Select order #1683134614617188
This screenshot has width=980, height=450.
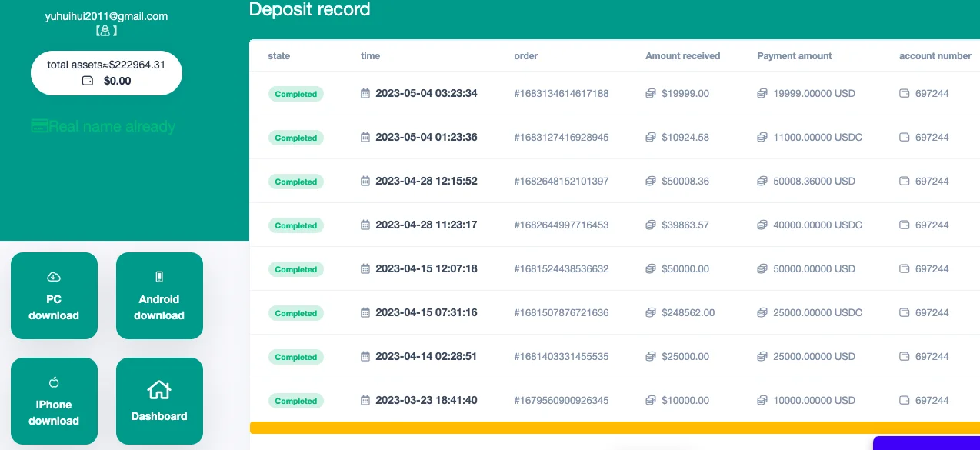pyautogui.click(x=561, y=94)
